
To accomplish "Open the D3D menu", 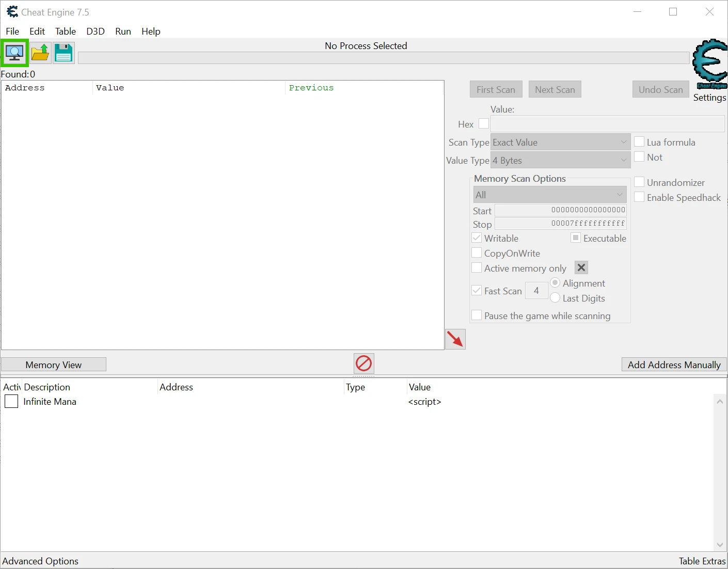I will 96,31.
